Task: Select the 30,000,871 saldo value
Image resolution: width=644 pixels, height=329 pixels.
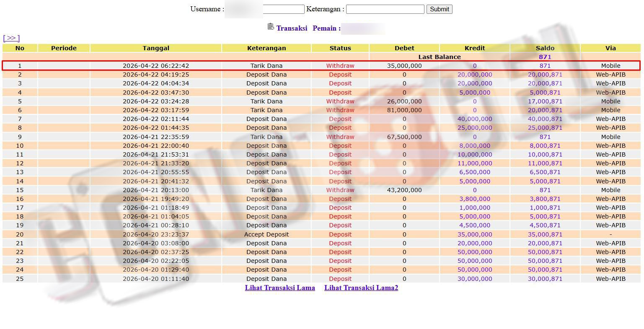Action: coord(545,279)
